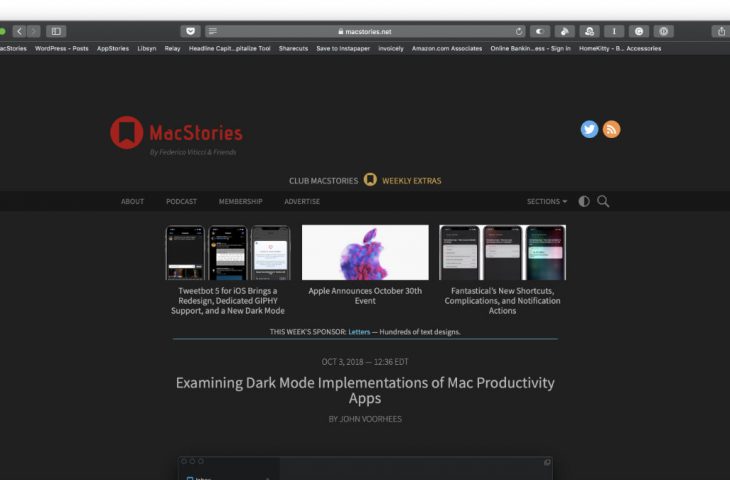Viewport: 730px width, 480px height.
Task: Click the Tweetbot 5 for iOS headline
Action: click(228, 301)
